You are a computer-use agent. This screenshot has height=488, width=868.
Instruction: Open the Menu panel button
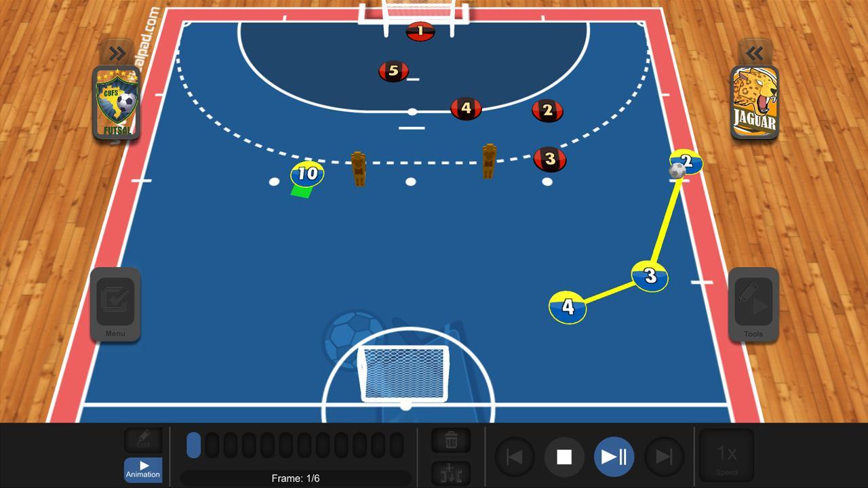[x=115, y=304]
